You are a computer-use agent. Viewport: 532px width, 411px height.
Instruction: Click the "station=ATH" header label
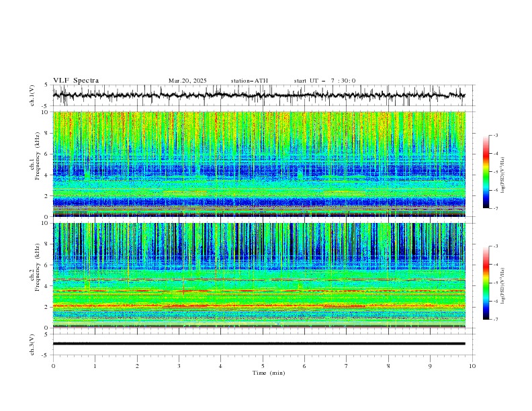tap(249, 81)
